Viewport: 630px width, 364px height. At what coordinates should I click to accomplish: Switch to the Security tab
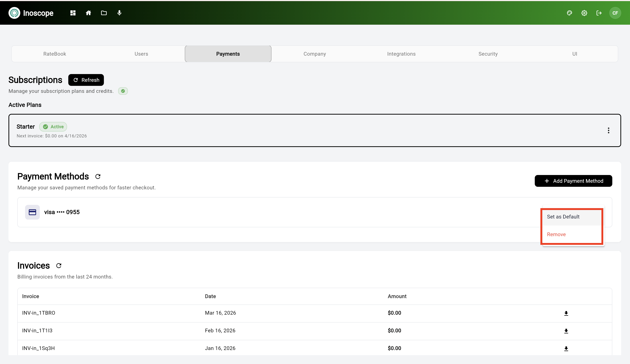click(488, 53)
